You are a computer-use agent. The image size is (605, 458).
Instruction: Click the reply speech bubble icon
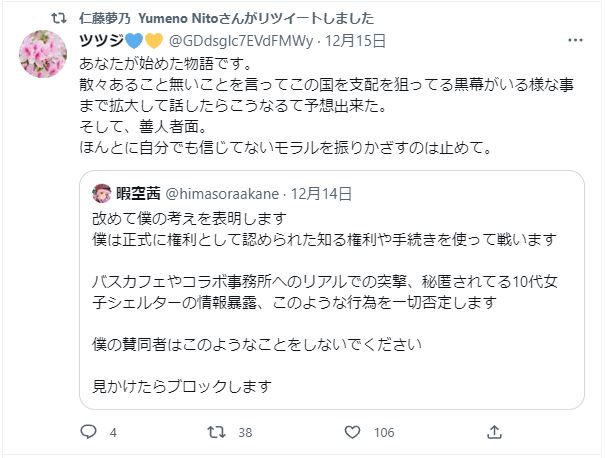click(x=88, y=433)
